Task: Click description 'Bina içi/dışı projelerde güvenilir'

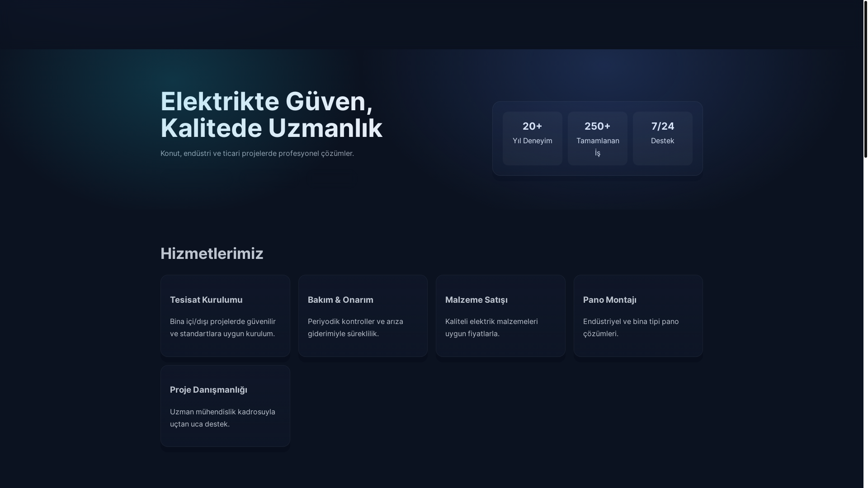Action: (223, 328)
